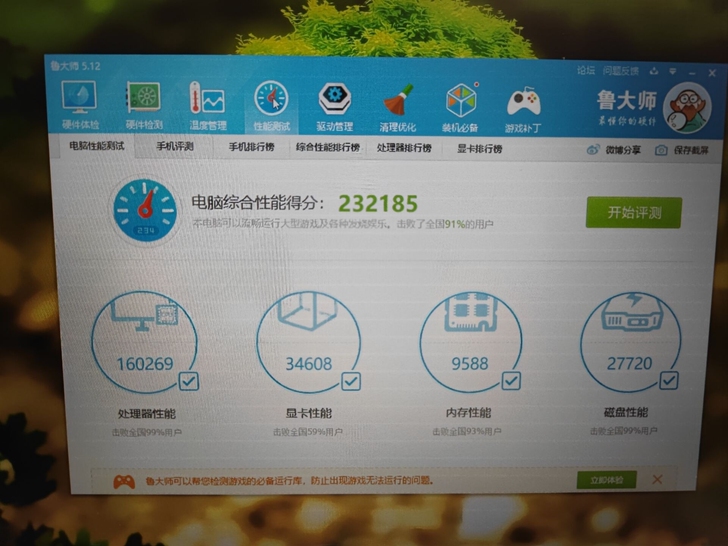Screen dimensions: 728x546
Task: Click the camera save-screenshot icon
Action: (x=661, y=150)
